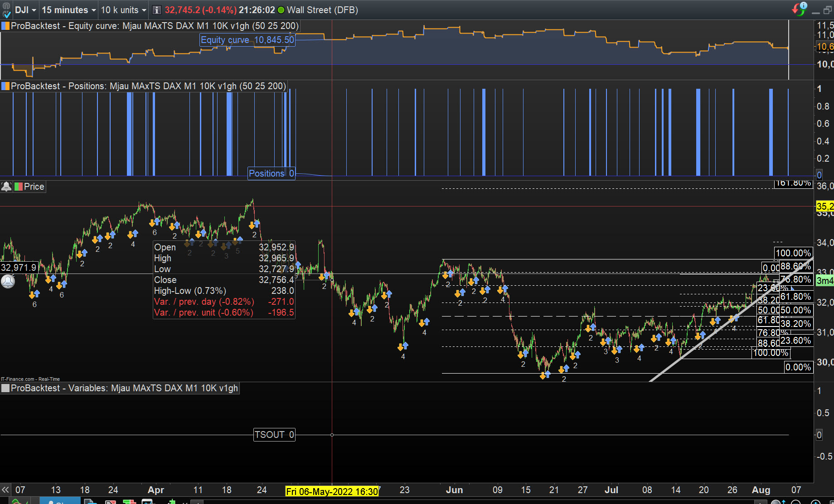This screenshot has width=834, height=504.
Task: Open the DJI instrument dropdown
Action: point(25,10)
